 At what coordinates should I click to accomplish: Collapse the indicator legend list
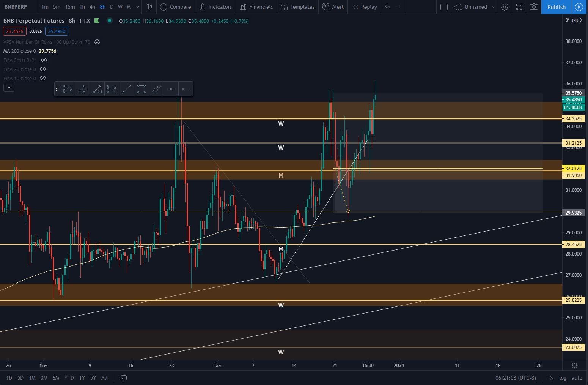coord(9,88)
